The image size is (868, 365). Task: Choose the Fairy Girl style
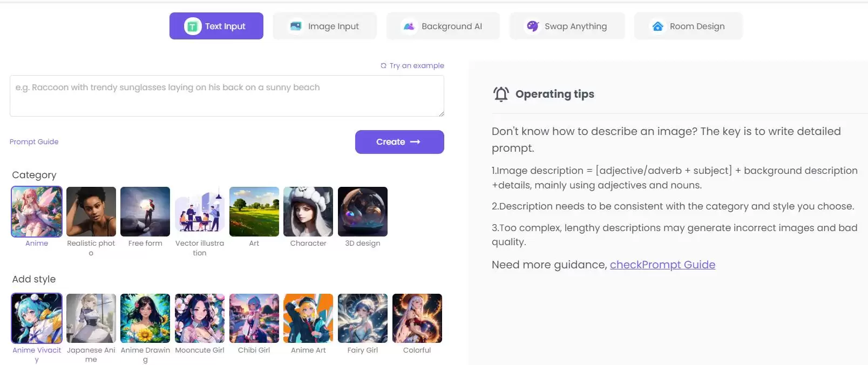[x=363, y=319]
